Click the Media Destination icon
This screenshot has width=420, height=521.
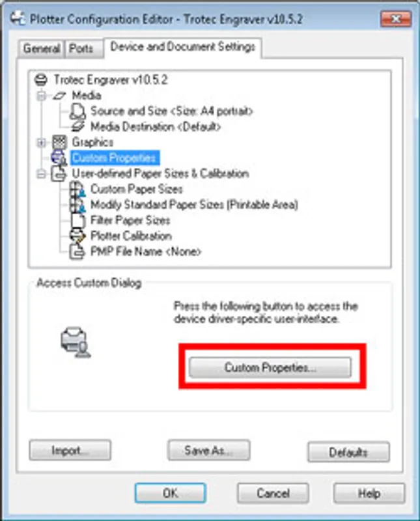point(77,126)
